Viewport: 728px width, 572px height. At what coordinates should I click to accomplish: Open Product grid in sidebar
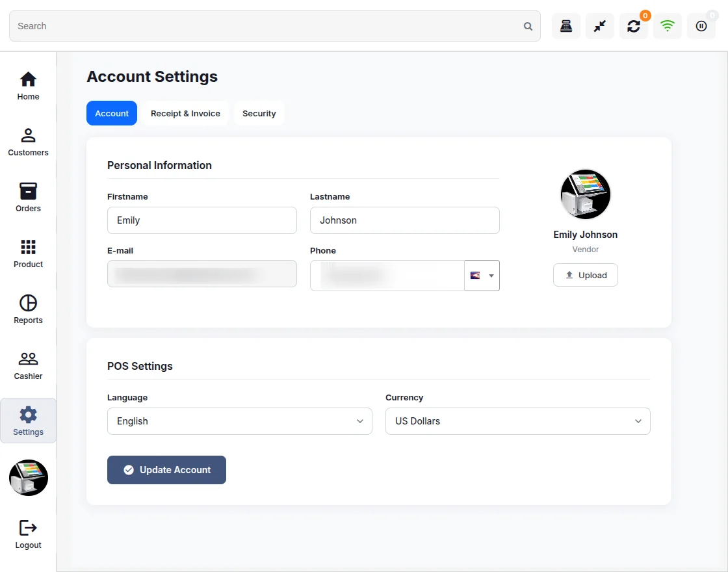pyautogui.click(x=29, y=253)
